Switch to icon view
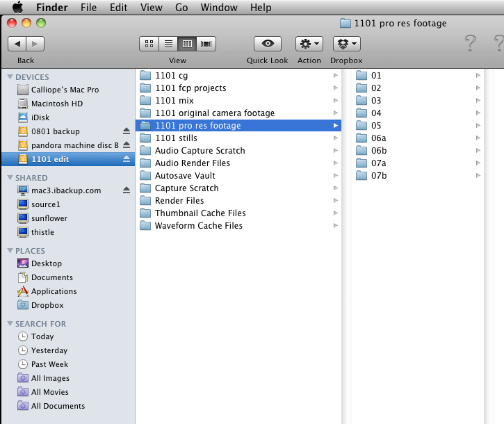This screenshot has height=424, width=504. click(x=149, y=44)
